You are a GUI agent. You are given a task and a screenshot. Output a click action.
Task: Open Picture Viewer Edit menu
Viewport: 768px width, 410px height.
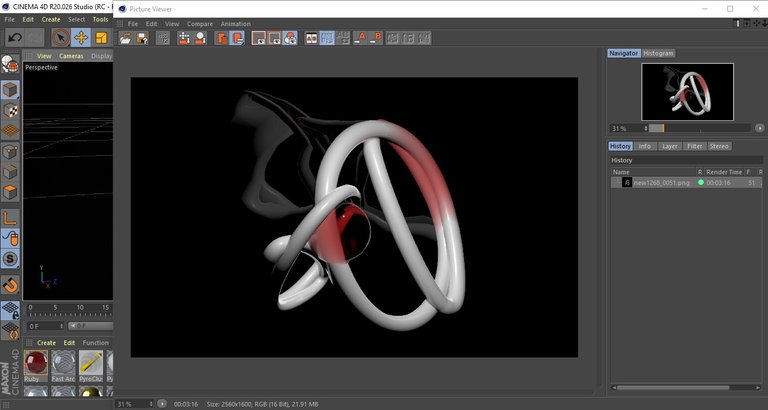pyautogui.click(x=151, y=24)
